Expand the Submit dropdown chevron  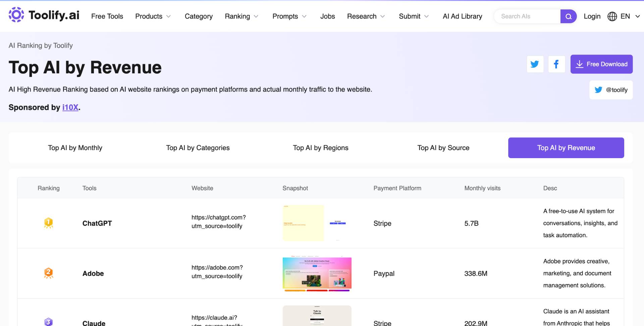coord(427,16)
